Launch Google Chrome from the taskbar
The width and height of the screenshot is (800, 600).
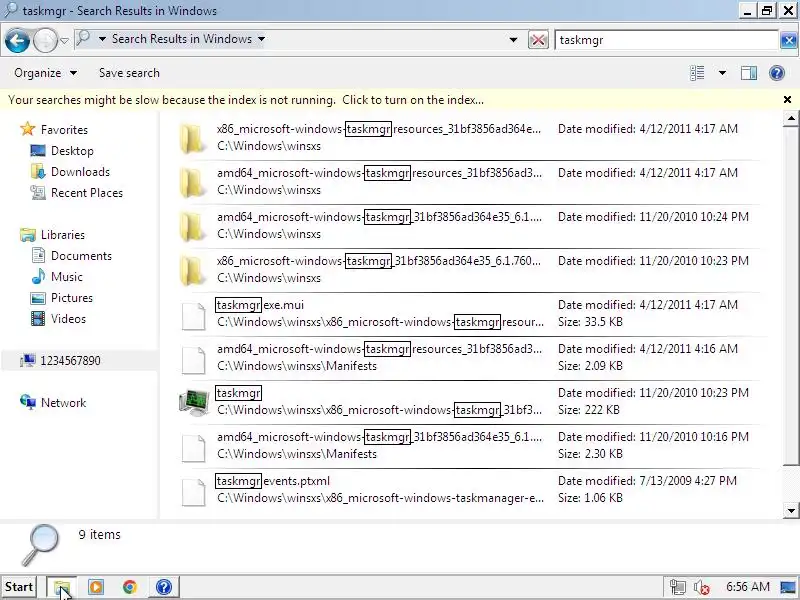[130, 587]
